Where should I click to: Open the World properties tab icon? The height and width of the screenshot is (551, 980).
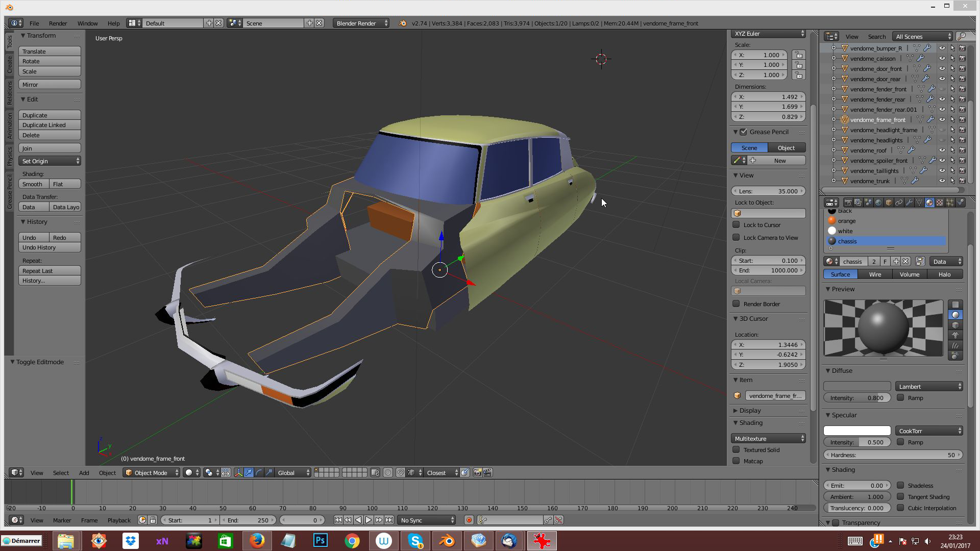coord(878,203)
